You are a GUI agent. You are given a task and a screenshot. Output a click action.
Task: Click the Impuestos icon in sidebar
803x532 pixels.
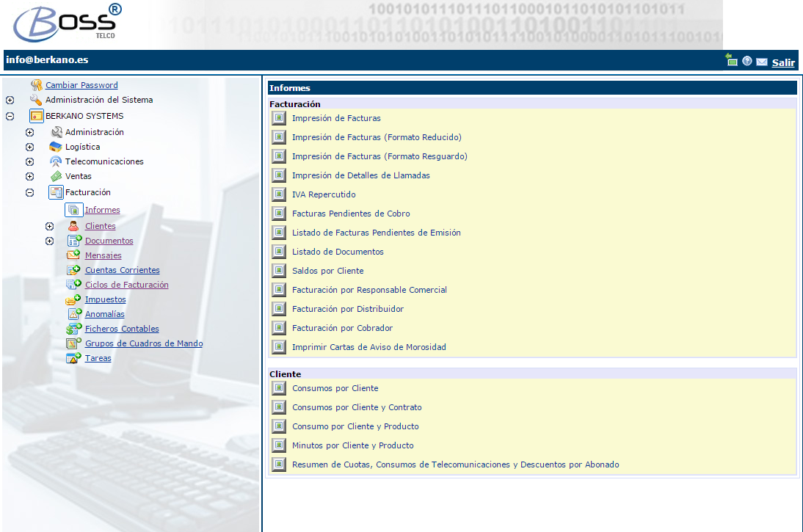pyautogui.click(x=73, y=299)
